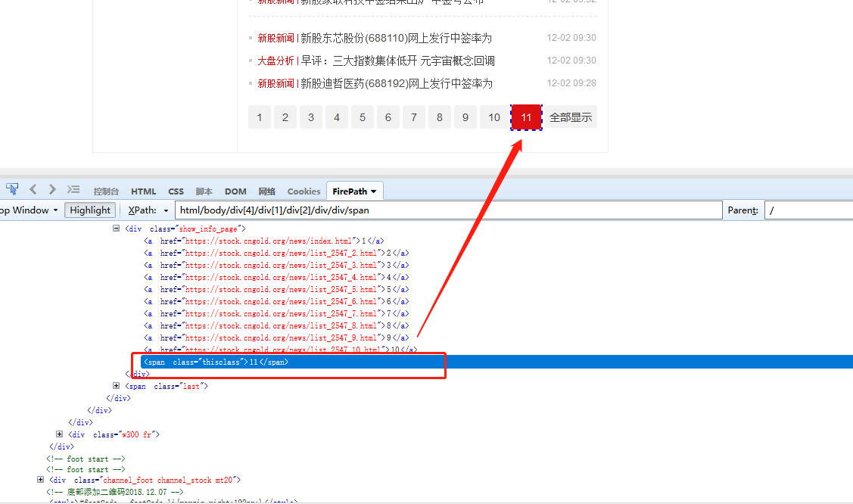This screenshot has height=504, width=853.
Task: Open the 控制台 panel tab
Action: (x=106, y=191)
